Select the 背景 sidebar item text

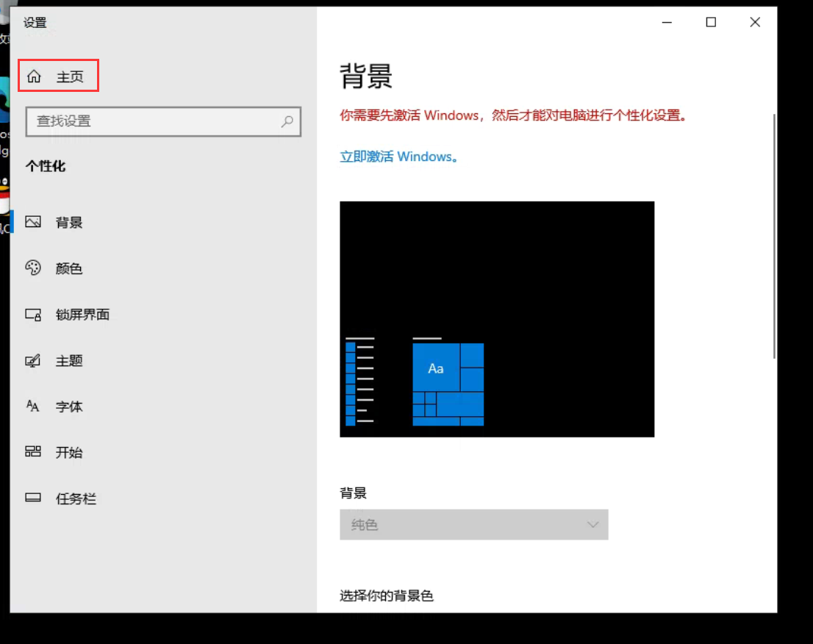tap(70, 223)
